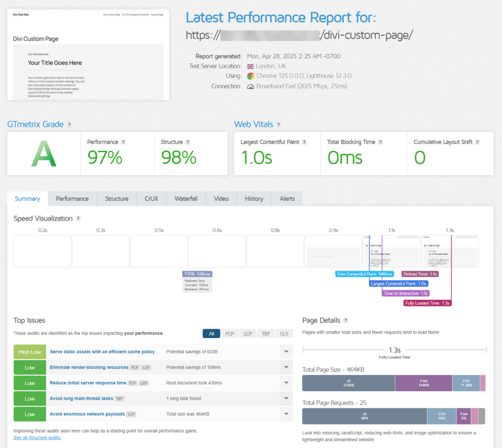Expand the Serve static assets audit details
502x448 pixels.
pyautogui.click(x=286, y=351)
